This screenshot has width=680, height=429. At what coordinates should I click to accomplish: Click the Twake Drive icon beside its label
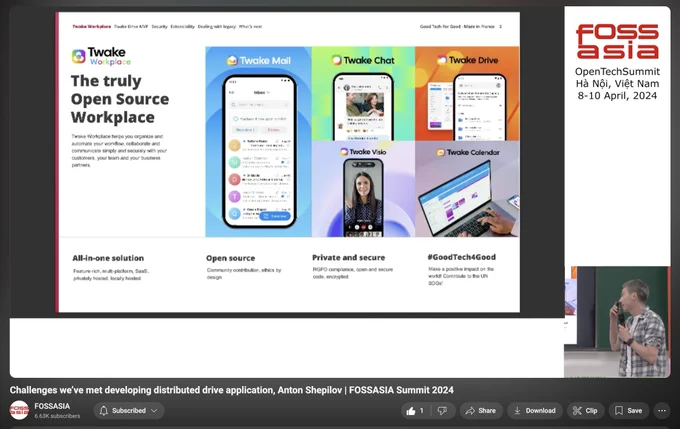441,60
